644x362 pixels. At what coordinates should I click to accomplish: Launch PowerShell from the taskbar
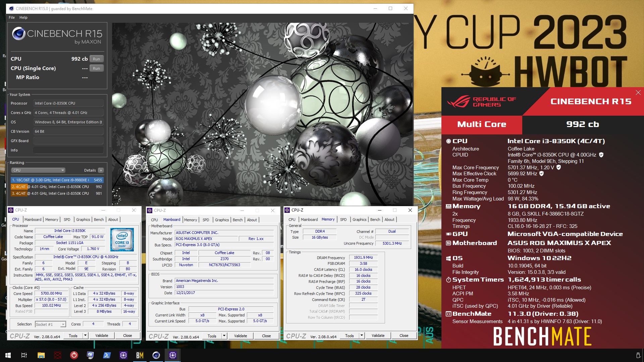[107, 355]
